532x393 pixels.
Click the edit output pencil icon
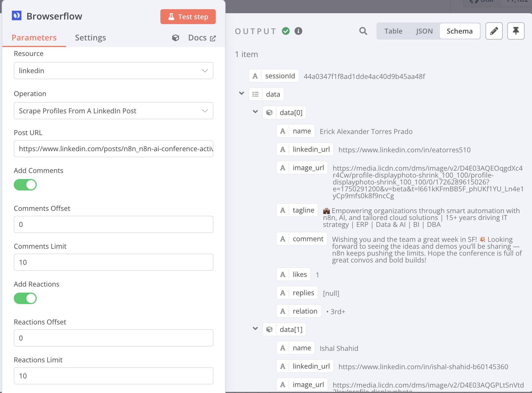click(x=494, y=31)
